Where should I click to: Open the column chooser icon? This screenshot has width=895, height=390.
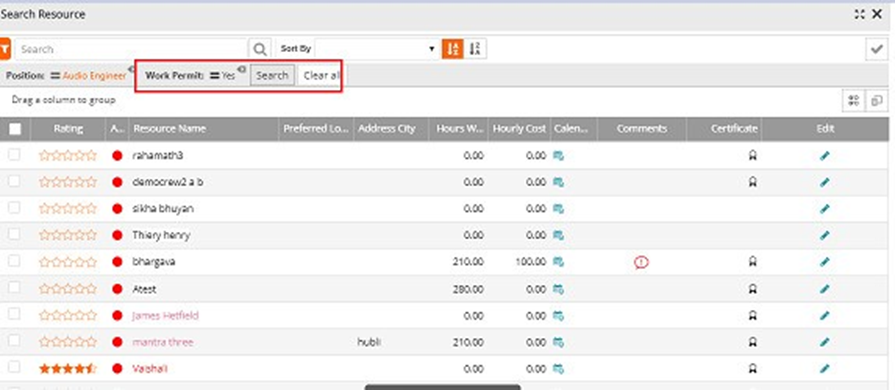pyautogui.click(x=854, y=101)
